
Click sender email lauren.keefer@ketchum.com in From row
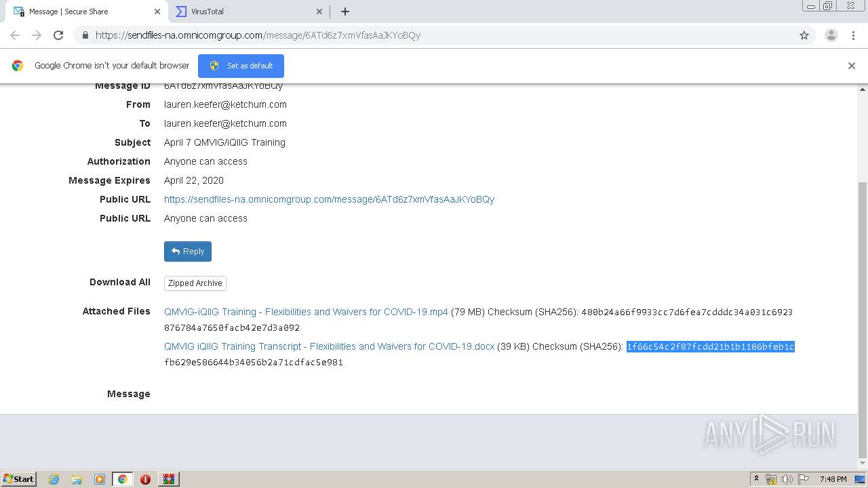[225, 104]
